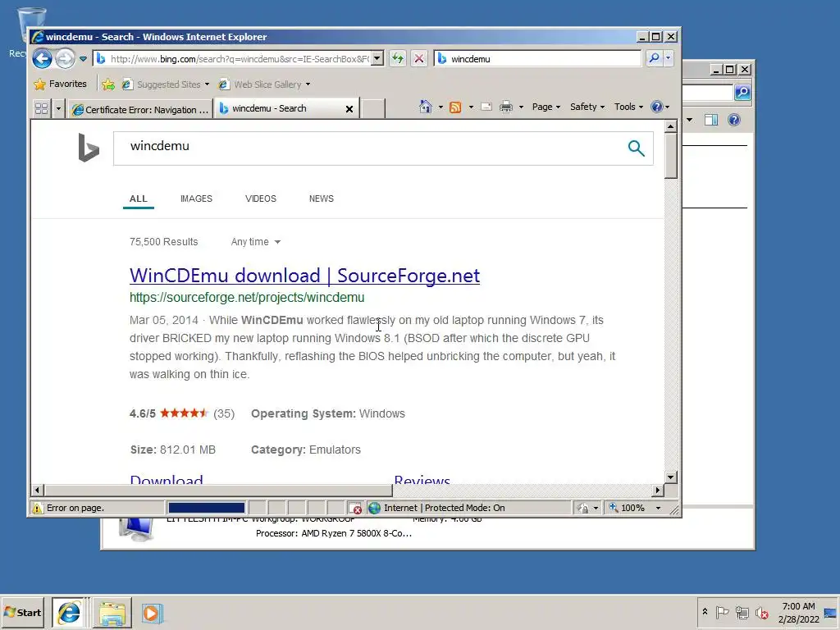Open the recent pages dropdown beside Forward
The image size is (840, 630).
click(83, 59)
